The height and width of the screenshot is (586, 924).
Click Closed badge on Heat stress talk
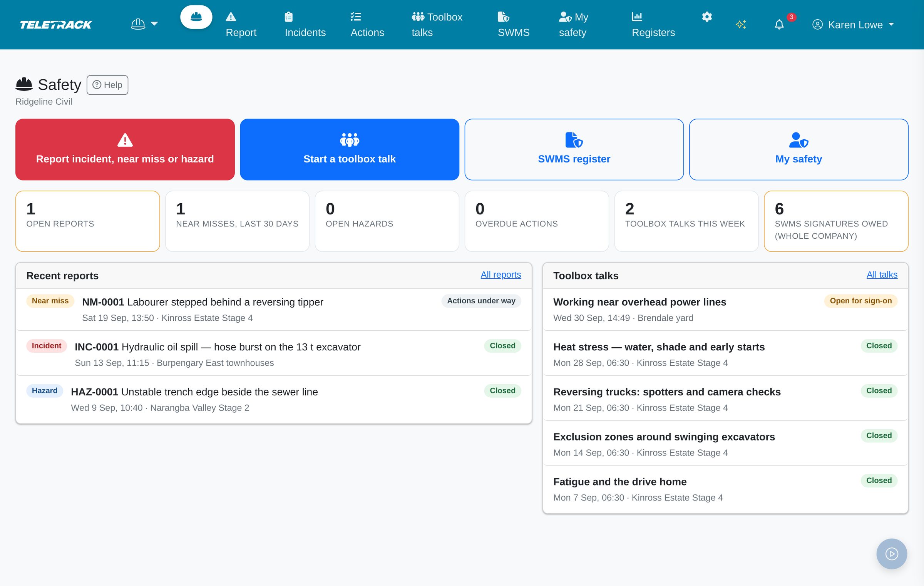pyautogui.click(x=879, y=346)
